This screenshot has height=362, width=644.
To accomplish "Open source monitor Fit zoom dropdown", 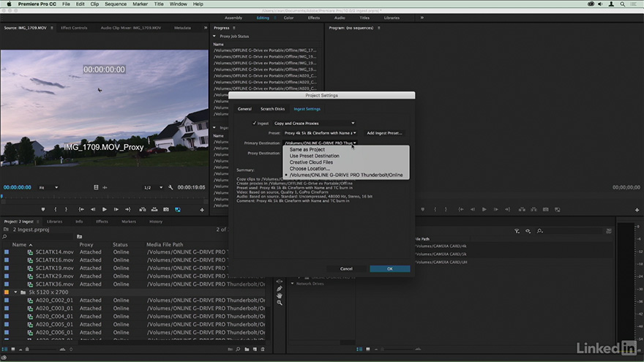I will tap(48, 187).
